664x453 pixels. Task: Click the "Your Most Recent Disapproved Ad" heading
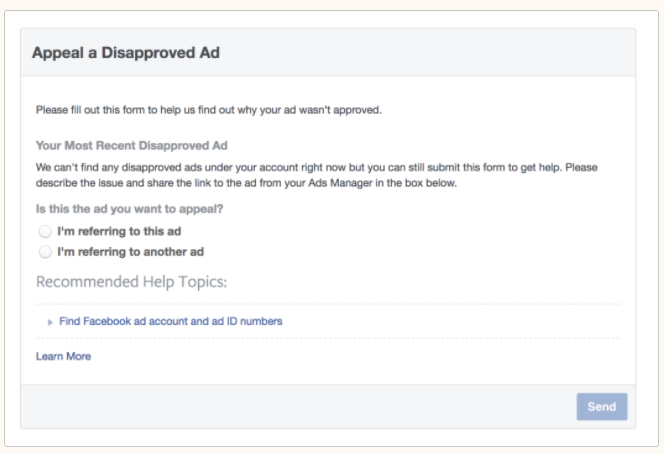[x=132, y=145]
